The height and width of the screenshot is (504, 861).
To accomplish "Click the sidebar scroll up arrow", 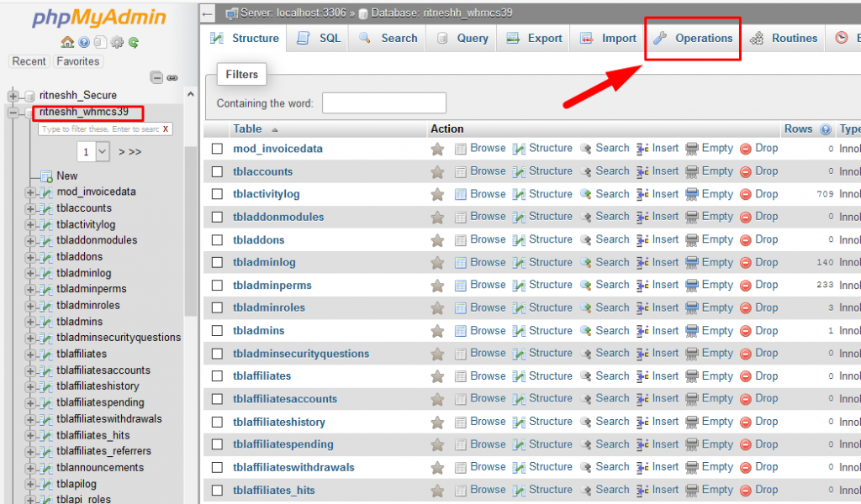I will [191, 94].
